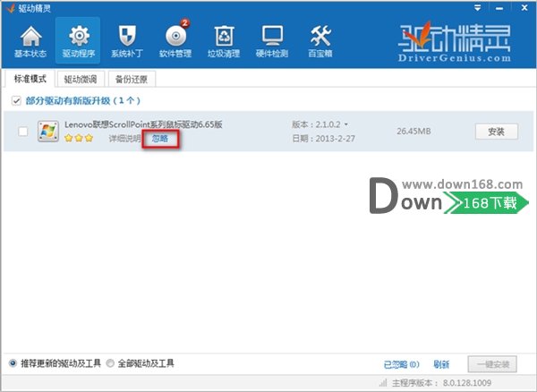537x392 pixels.
Task: Open the 硬件检测 monitor section
Action: (272, 41)
